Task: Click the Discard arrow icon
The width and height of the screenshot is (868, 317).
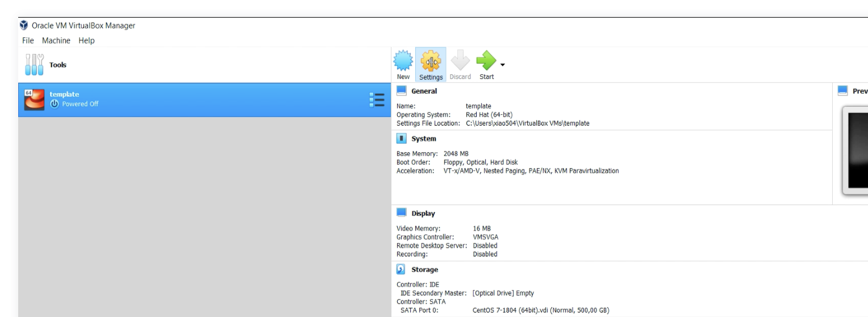Action: [461, 60]
